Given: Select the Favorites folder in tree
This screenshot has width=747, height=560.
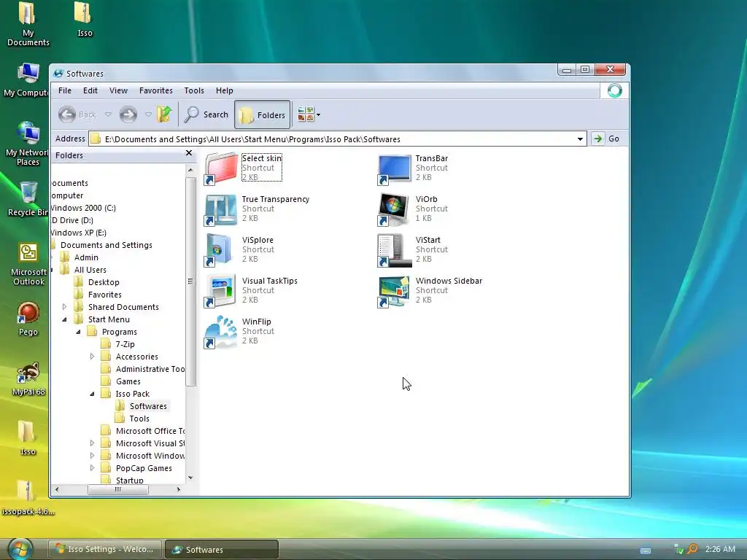Looking at the screenshot, I should pos(104,295).
